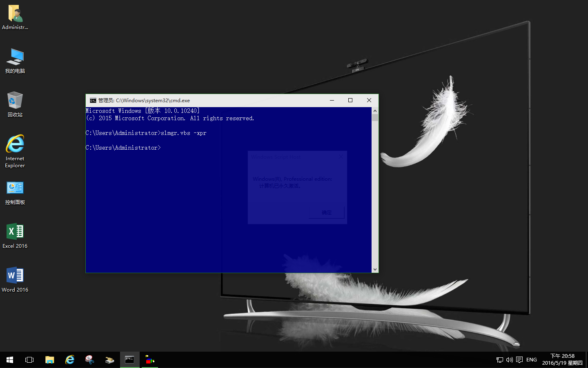Click the Show Desktop sliver past the clock
Screen dimensions: 588x368
(x=587, y=360)
